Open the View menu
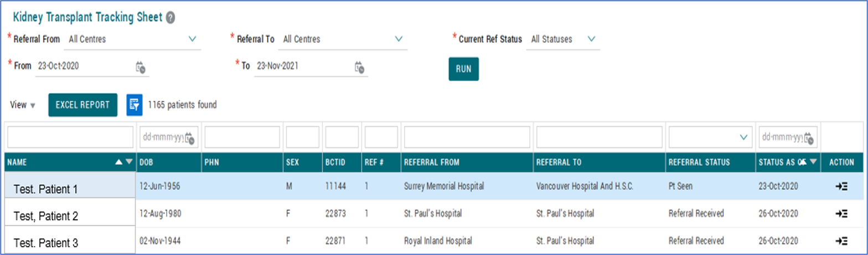Image resolution: width=868 pixels, height=255 pixels. click(23, 105)
